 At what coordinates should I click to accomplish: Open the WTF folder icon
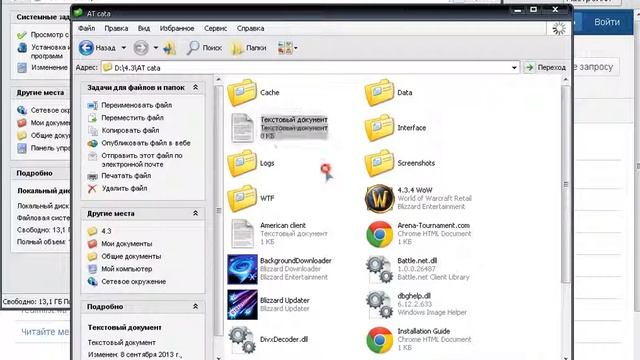pos(242,198)
